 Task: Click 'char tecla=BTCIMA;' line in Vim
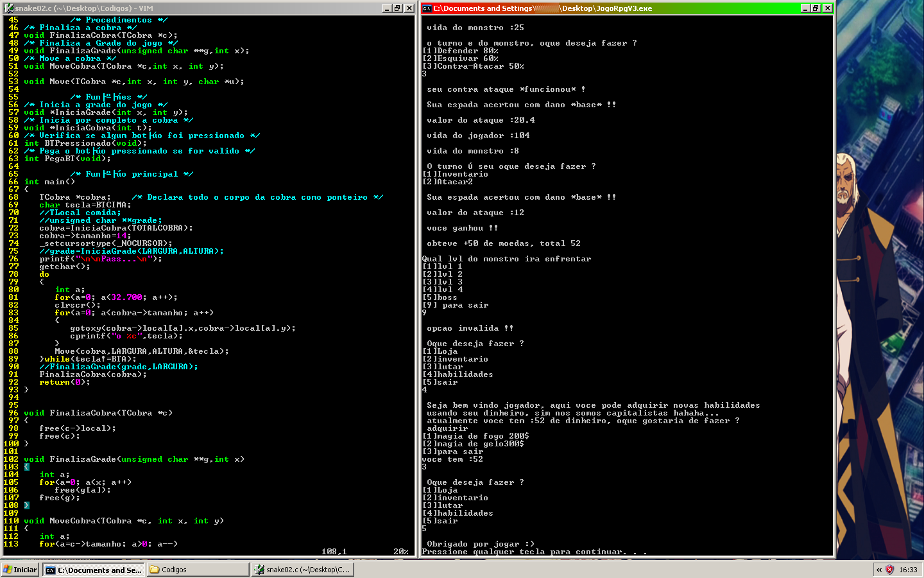[85, 205]
